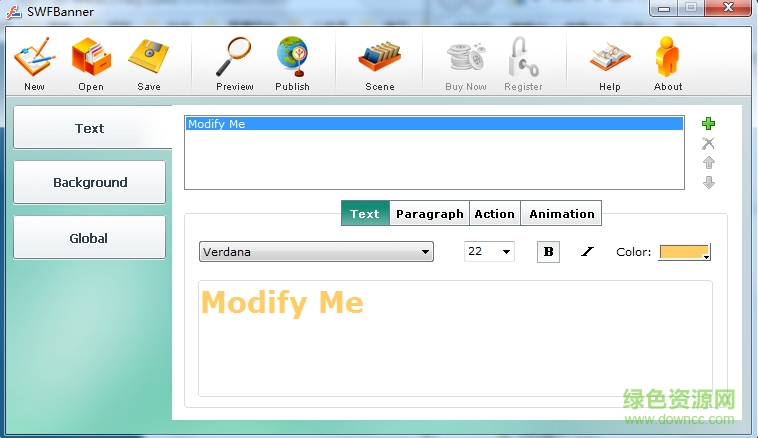
Task: Click the Global section button
Action: point(90,238)
